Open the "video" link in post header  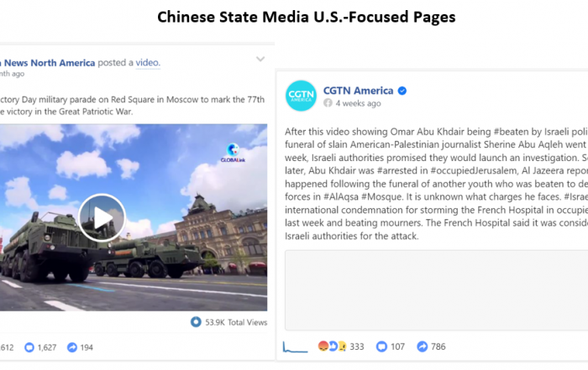(148, 63)
